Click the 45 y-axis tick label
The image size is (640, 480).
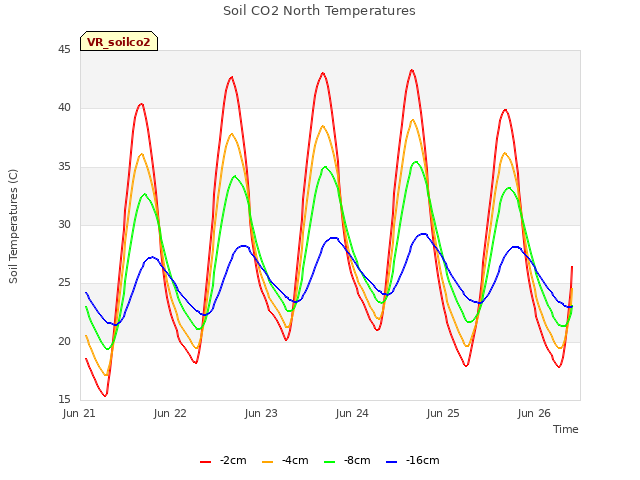pos(64,50)
